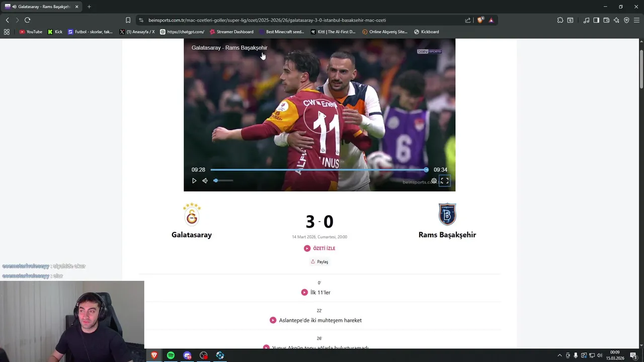Enter fullscreen mode on the video
Image resolution: width=644 pixels, height=362 pixels.
tap(445, 181)
